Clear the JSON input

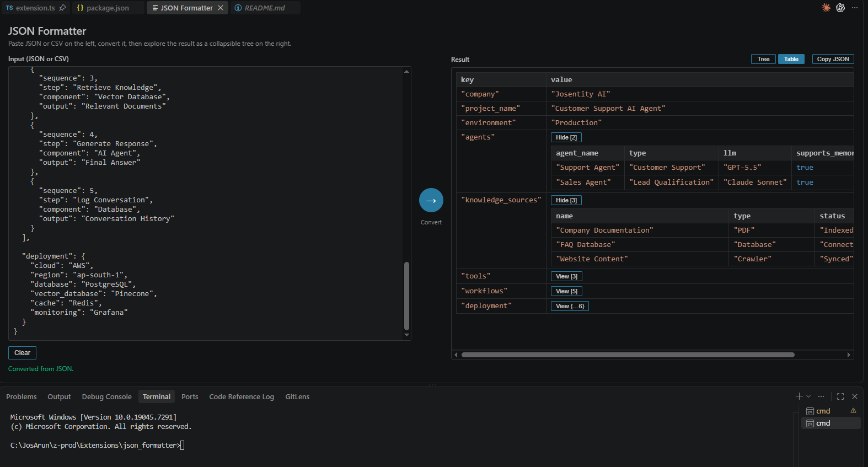coord(22,353)
